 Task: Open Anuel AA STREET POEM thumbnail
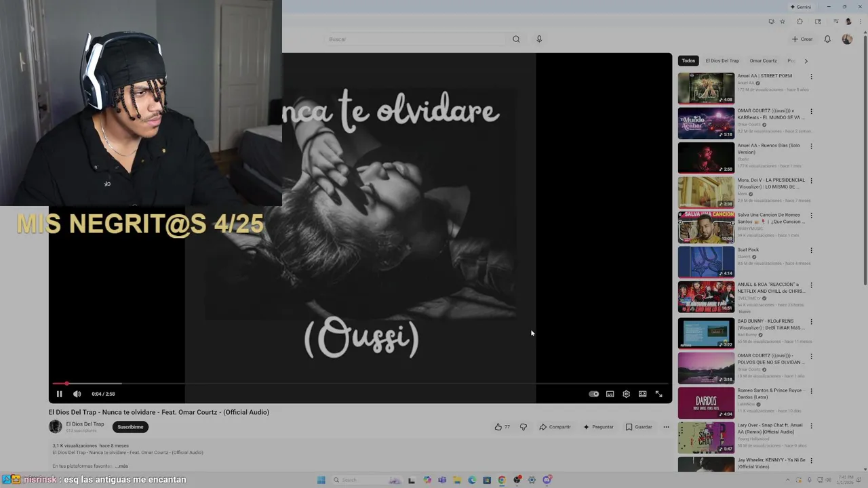click(706, 88)
